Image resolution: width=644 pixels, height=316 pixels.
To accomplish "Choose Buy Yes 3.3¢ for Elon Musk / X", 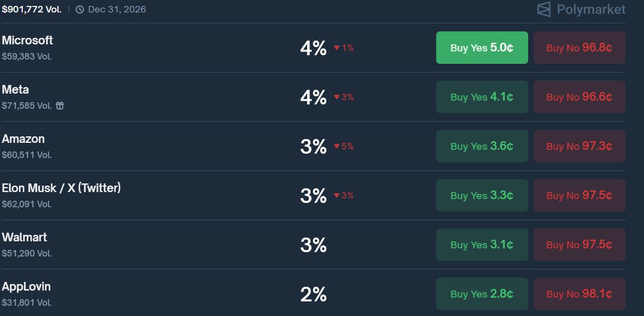I will click(x=482, y=195).
